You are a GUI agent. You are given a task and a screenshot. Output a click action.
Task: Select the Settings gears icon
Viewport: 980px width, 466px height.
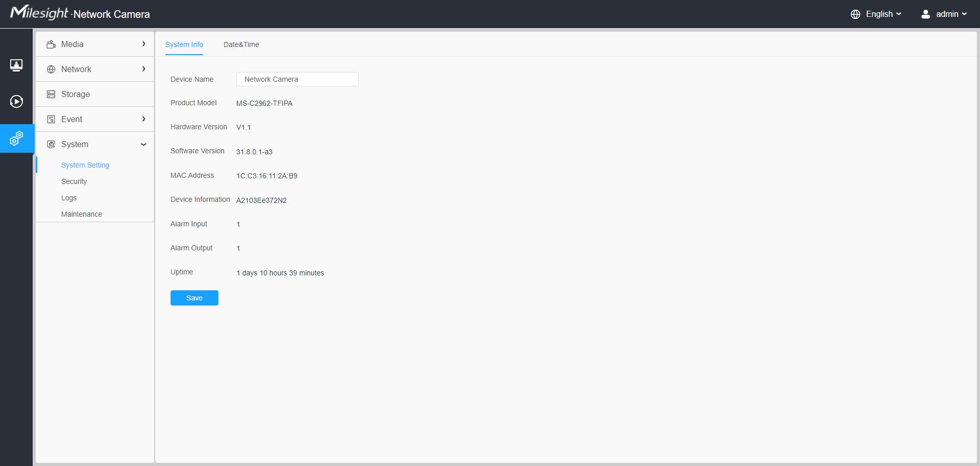pos(16,138)
